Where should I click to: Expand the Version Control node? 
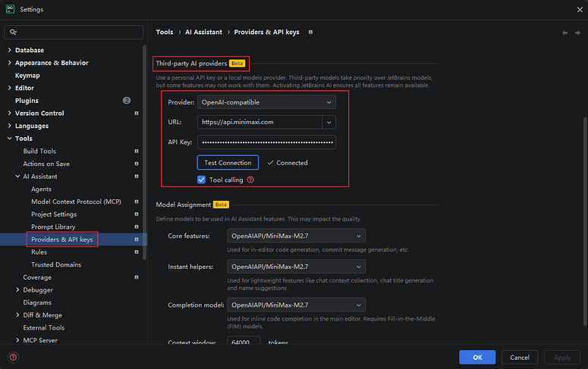tap(9, 113)
